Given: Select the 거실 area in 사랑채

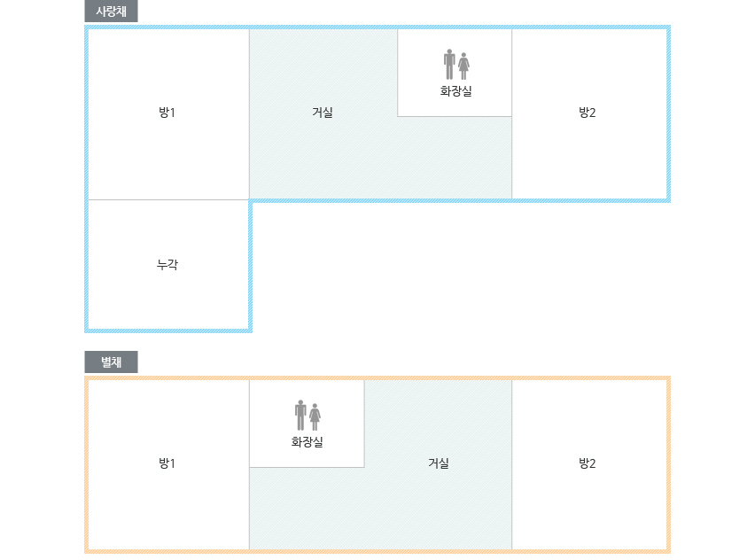Looking at the screenshot, I should click(323, 113).
